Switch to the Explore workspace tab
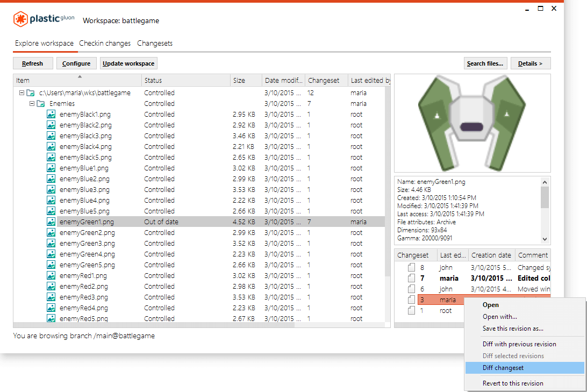 tap(44, 44)
